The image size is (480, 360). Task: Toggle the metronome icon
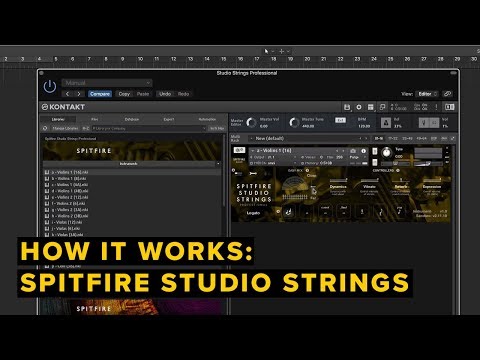click(386, 123)
